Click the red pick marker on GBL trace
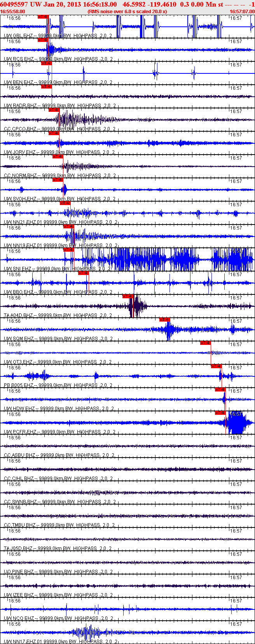This screenshot has height=644, width=255. click(x=43, y=17)
